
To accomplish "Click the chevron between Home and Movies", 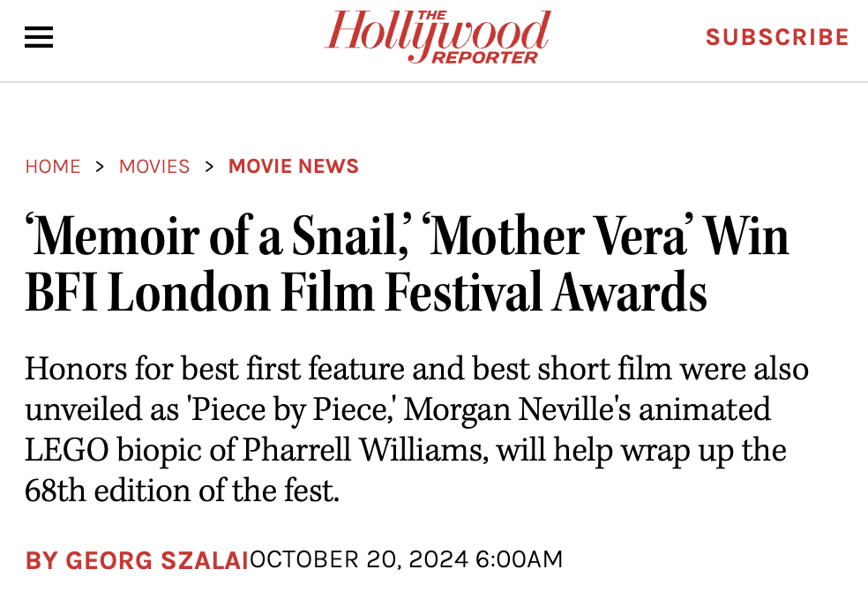I will (x=100, y=166).
